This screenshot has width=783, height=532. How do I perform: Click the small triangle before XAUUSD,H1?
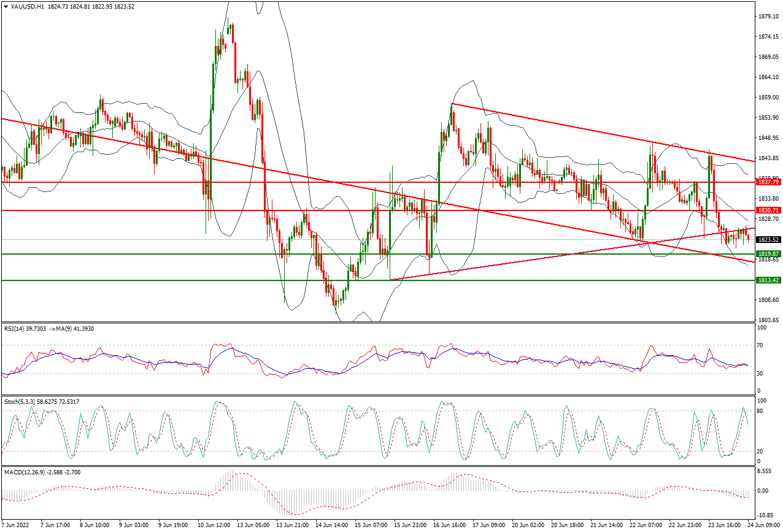coord(6,6)
